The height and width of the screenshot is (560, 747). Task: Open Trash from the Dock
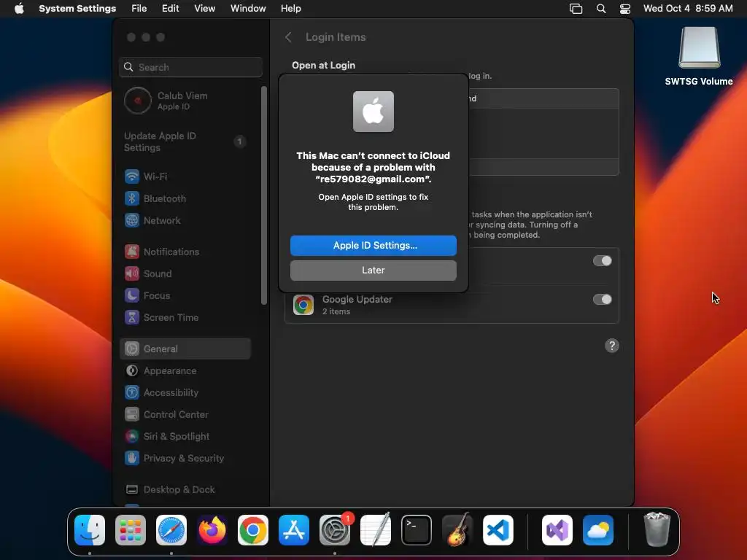pyautogui.click(x=657, y=529)
